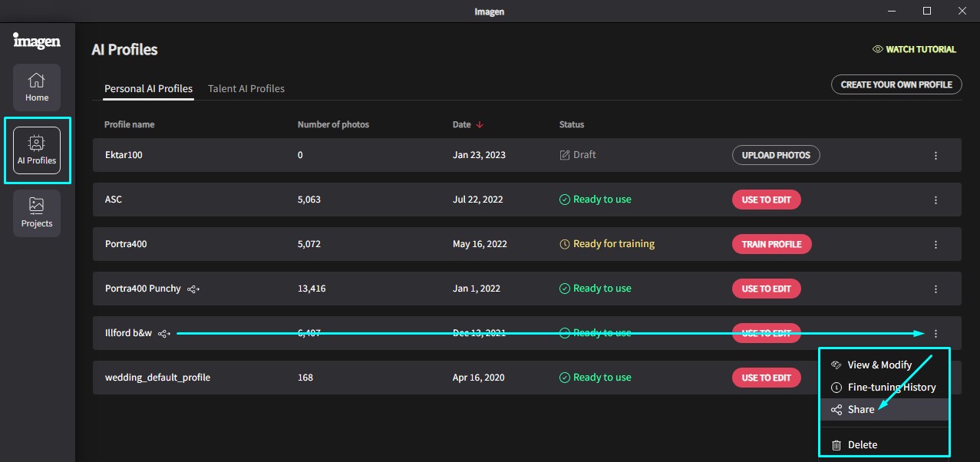Click Use to Edit for wedding_default_profile
Screen dimensions: 980x462
tap(766, 378)
